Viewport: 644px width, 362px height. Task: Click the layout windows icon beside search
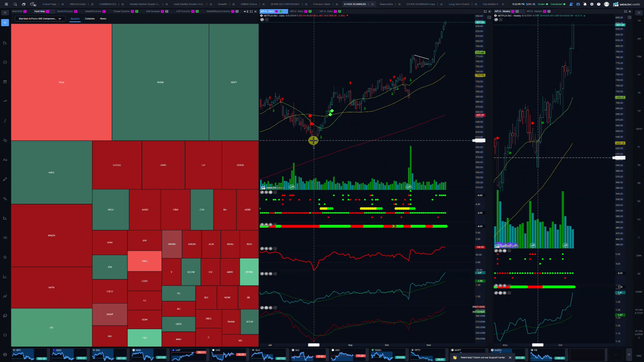click(23, 4)
